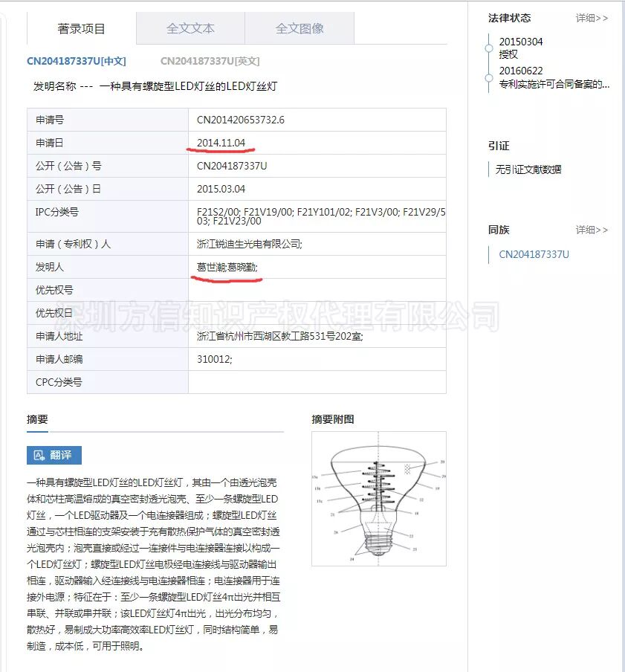Screen dimensions: 625x672
Task: Click the 摘要附图 lamp drawing thumbnail
Action: 379,499
